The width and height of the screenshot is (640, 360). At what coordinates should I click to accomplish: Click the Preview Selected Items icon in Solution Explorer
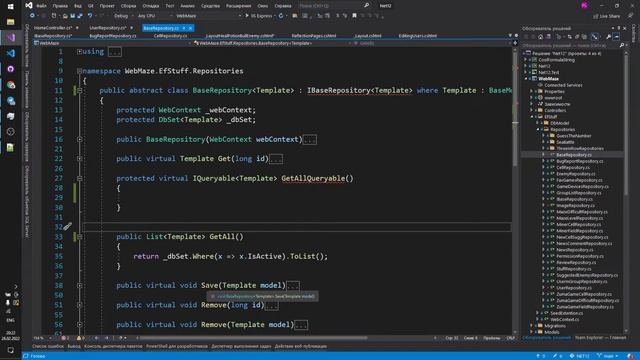tap(616, 36)
